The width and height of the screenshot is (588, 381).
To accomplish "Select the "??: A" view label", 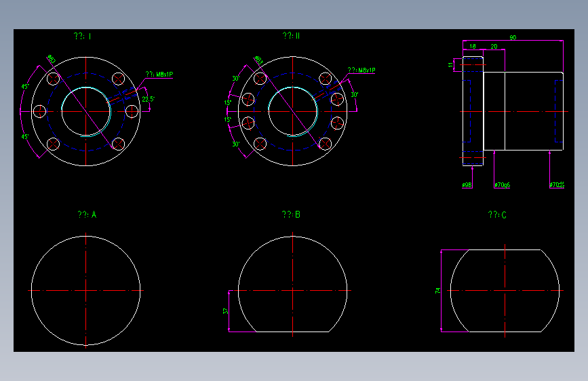I will point(87,214).
